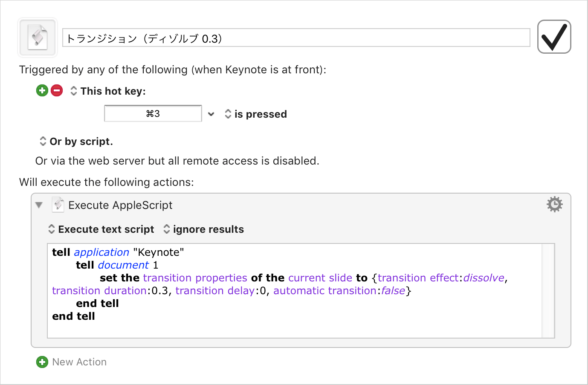The height and width of the screenshot is (385, 588).
Task: Click 'Triggered by any of the following' text
Action: click(173, 69)
